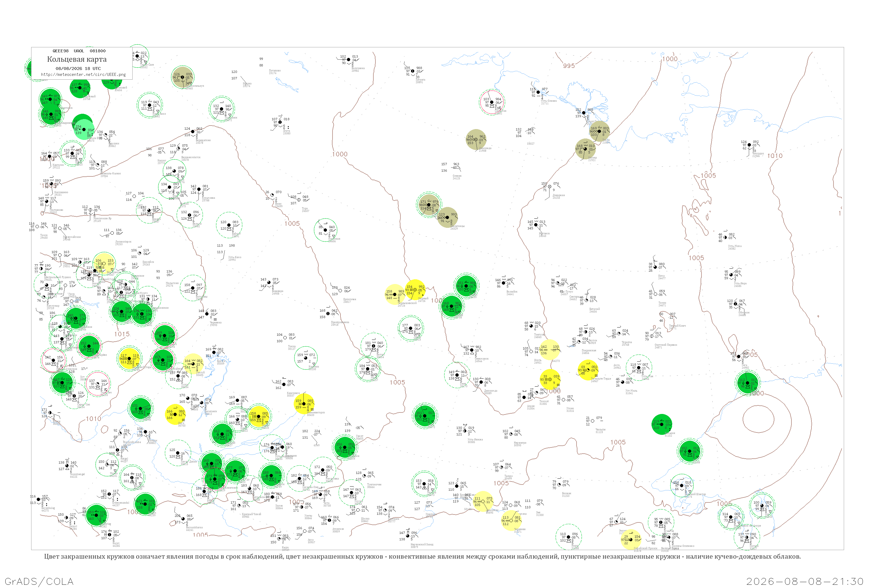The width and height of the screenshot is (882, 588).
Task: Select station label "Красноселькуп 23465"
Action: click(195, 87)
